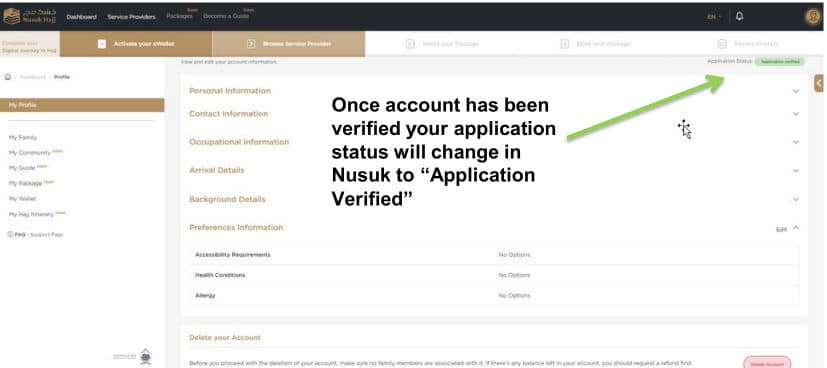Open My Package in sidebar

pyautogui.click(x=25, y=183)
